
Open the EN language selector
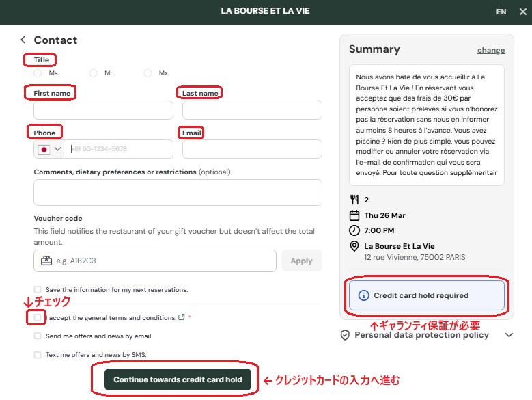[501, 12]
